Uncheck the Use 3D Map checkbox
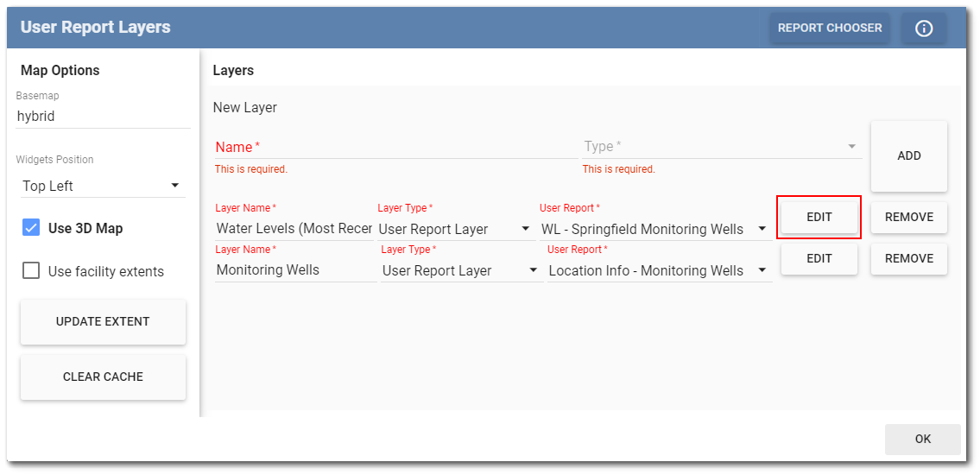Viewport: 980px width, 475px height. coord(32,228)
